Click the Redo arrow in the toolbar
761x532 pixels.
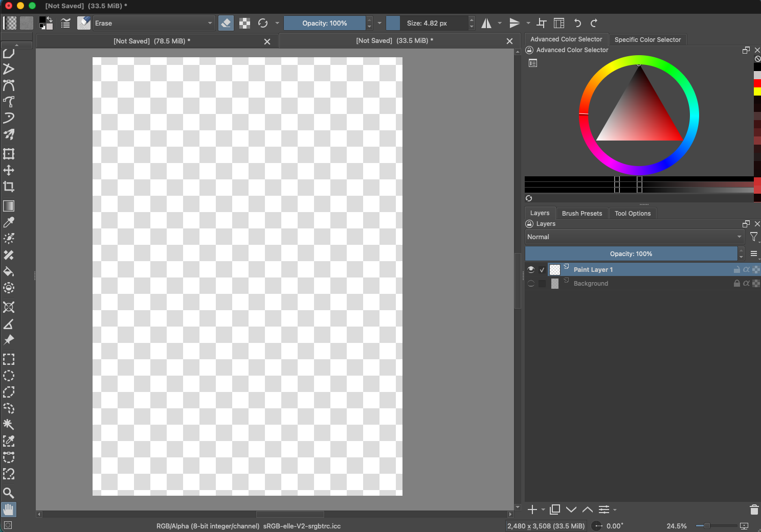click(594, 23)
